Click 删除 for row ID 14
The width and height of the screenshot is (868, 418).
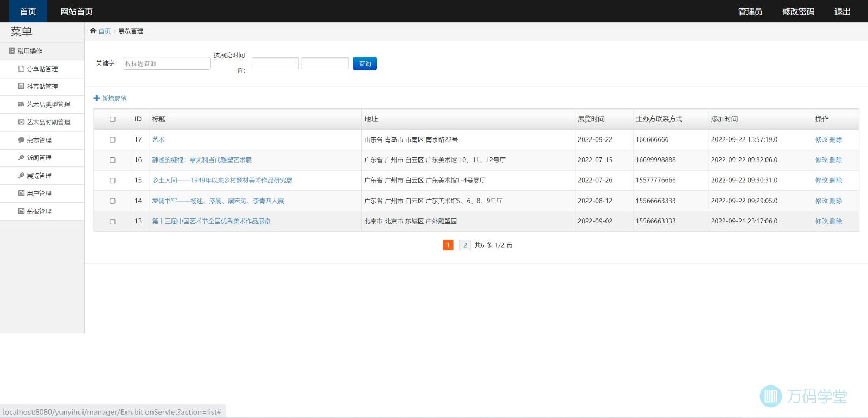(836, 201)
